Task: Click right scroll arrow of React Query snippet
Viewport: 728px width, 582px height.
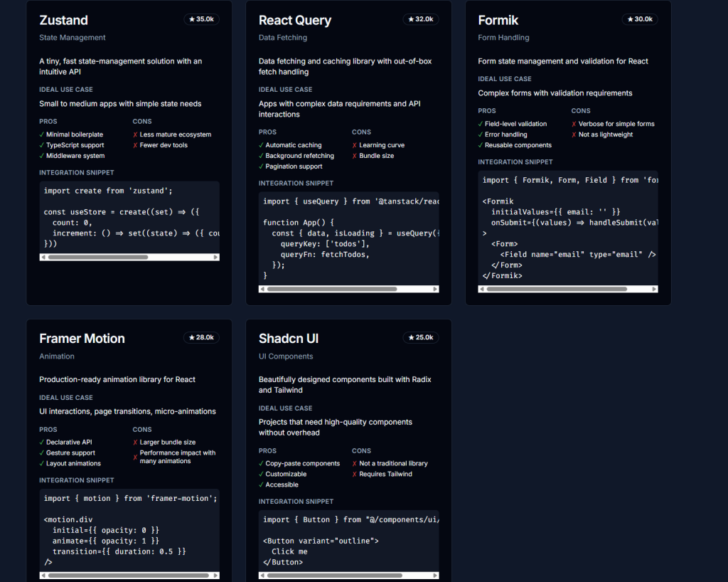Action: [x=435, y=289]
